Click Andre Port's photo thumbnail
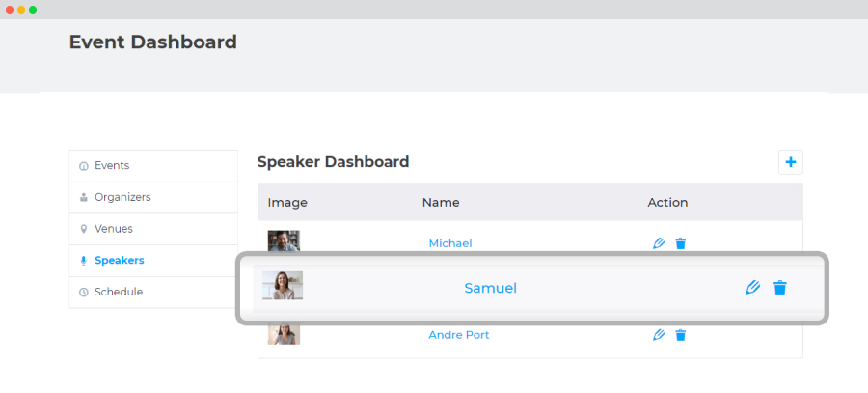 [x=284, y=333]
